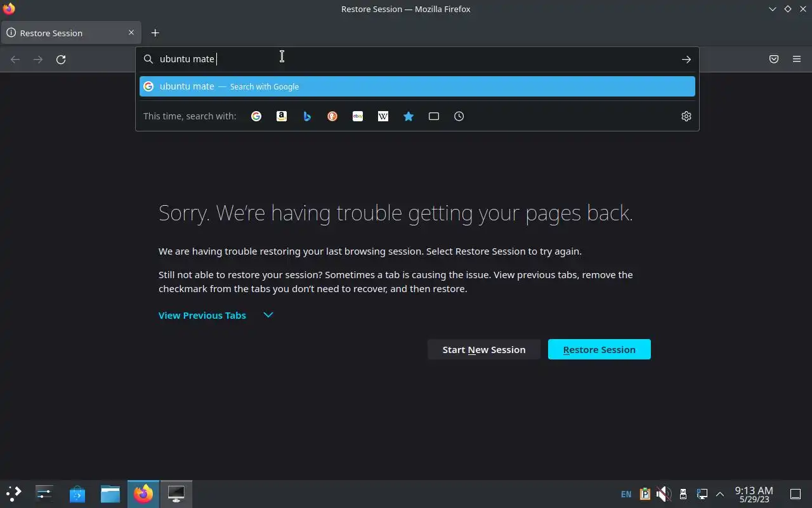Expand View Previous Tabs chevron
Screen dimensions: 812x508
(x=268, y=315)
